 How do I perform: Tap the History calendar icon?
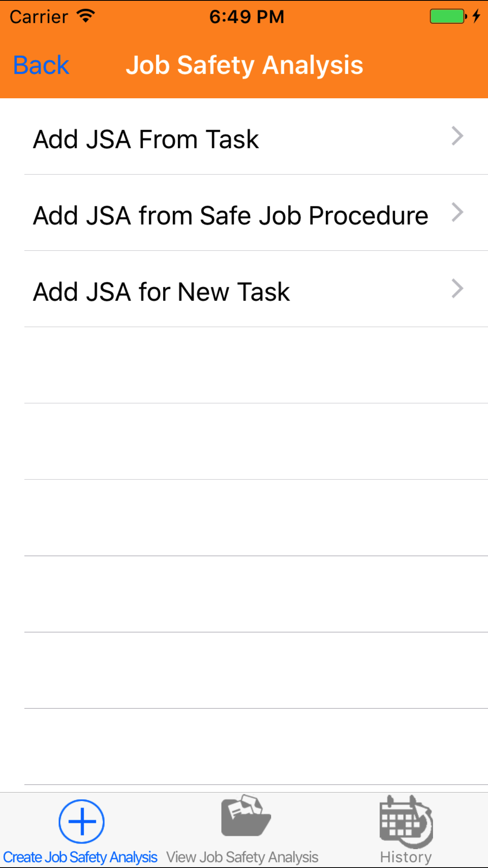click(x=406, y=821)
